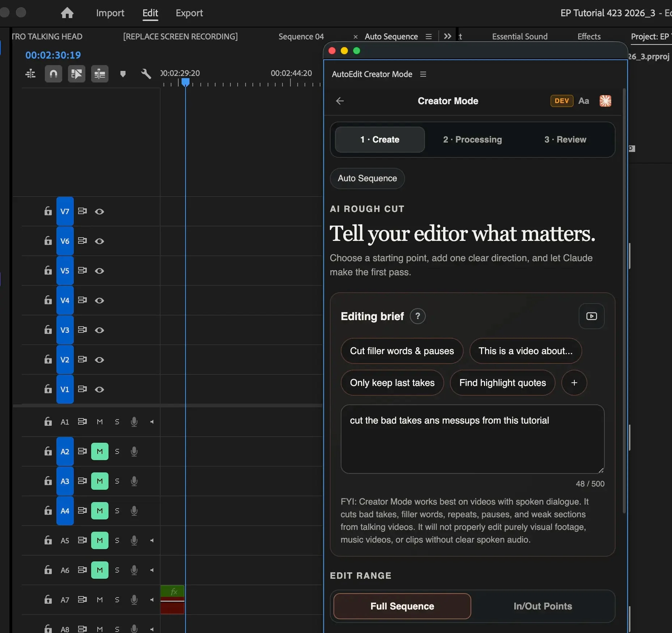
Task: Open Timeline Display Settings wrench
Action: click(x=146, y=74)
